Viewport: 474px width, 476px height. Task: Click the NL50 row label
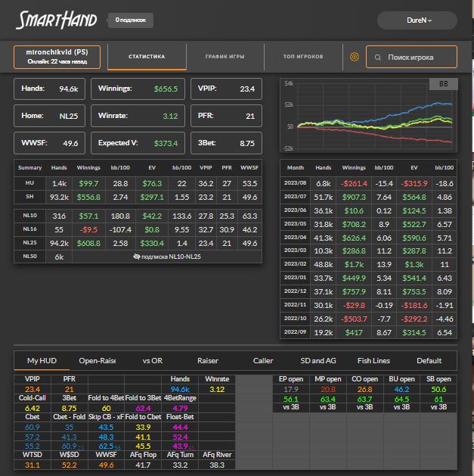[29, 257]
